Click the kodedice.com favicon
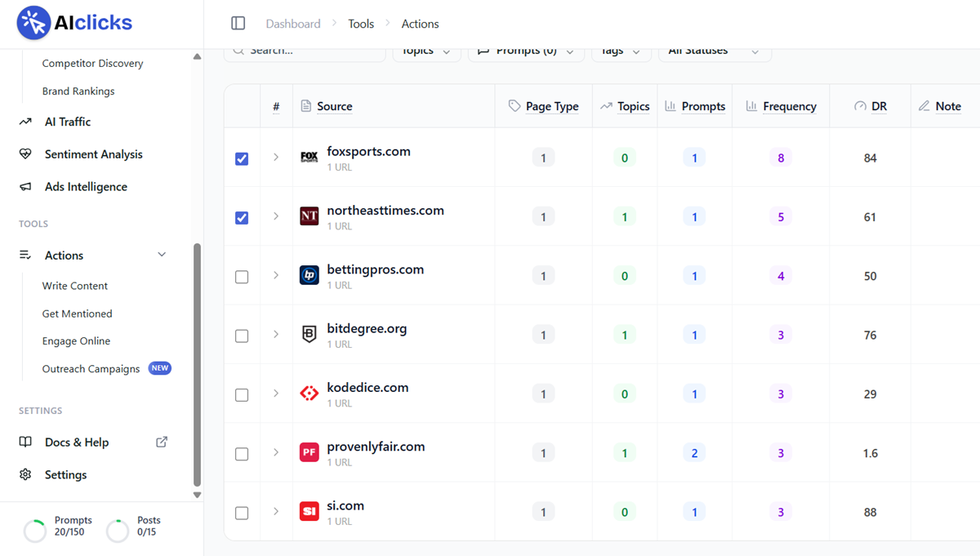This screenshot has width=980, height=556. (310, 394)
